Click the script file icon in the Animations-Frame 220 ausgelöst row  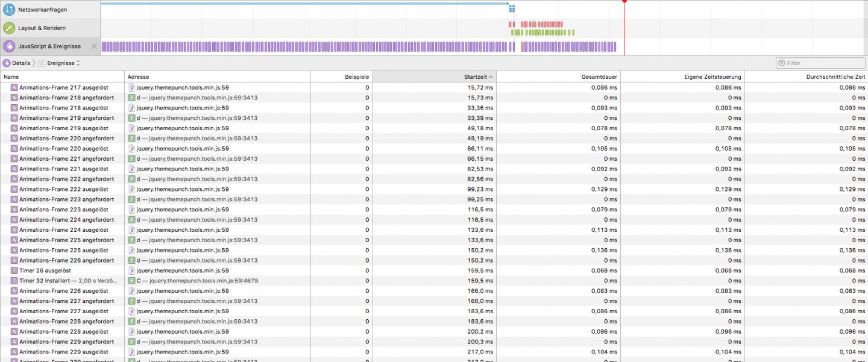[x=131, y=149]
